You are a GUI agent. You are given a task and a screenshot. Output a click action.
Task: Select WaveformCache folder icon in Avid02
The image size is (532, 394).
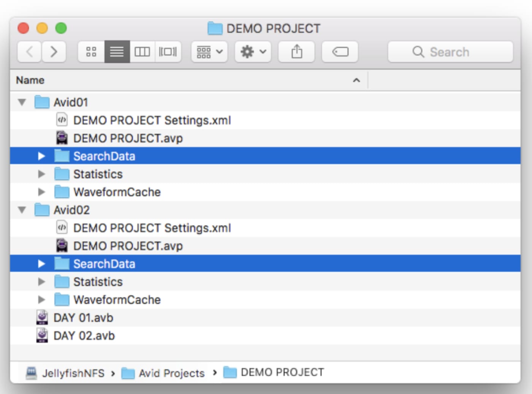(x=62, y=299)
